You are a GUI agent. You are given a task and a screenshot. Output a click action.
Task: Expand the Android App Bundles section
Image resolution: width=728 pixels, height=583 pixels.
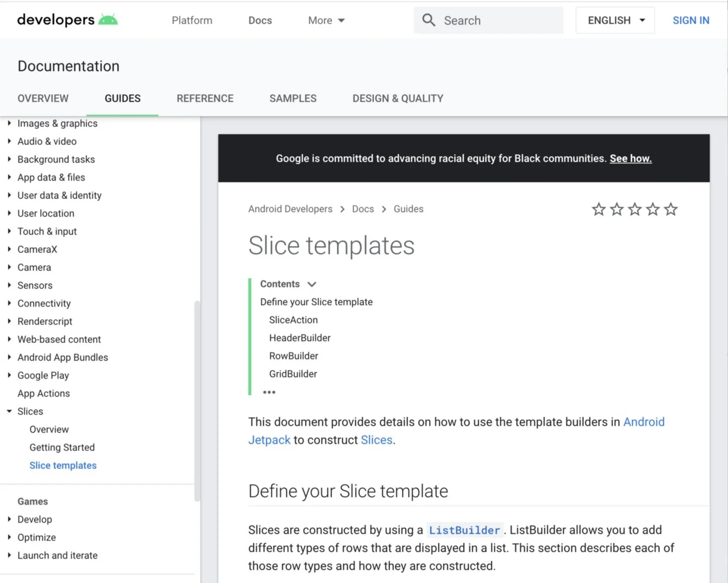click(x=9, y=357)
